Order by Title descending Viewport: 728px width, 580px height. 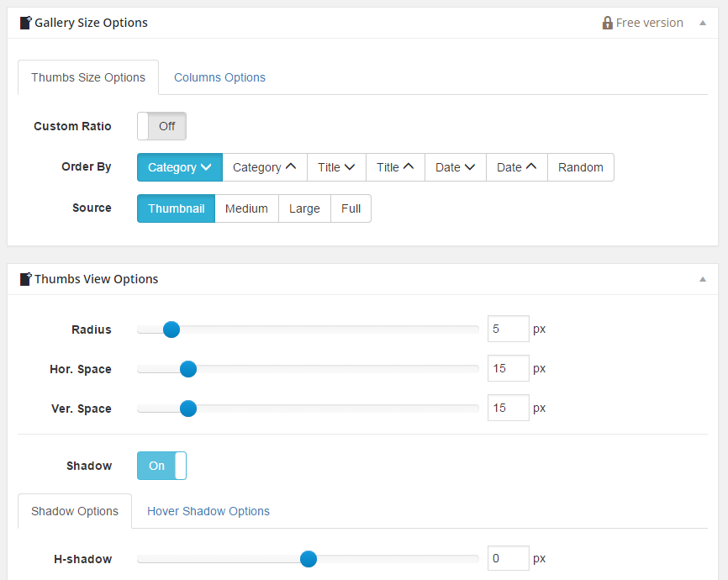click(336, 167)
